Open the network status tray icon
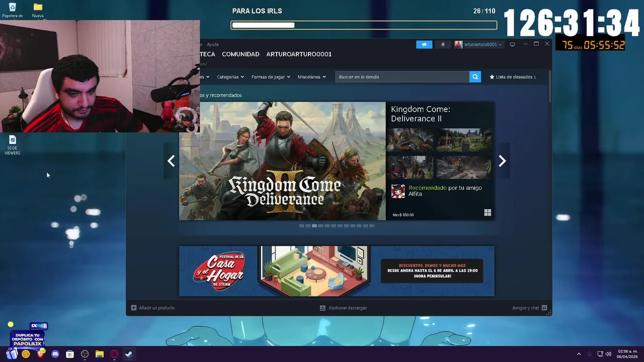This screenshot has width=644, height=362. pyautogui.click(x=600, y=354)
